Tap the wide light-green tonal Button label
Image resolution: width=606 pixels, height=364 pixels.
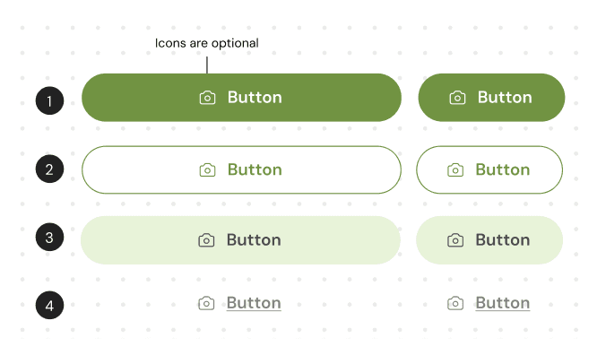254,240
